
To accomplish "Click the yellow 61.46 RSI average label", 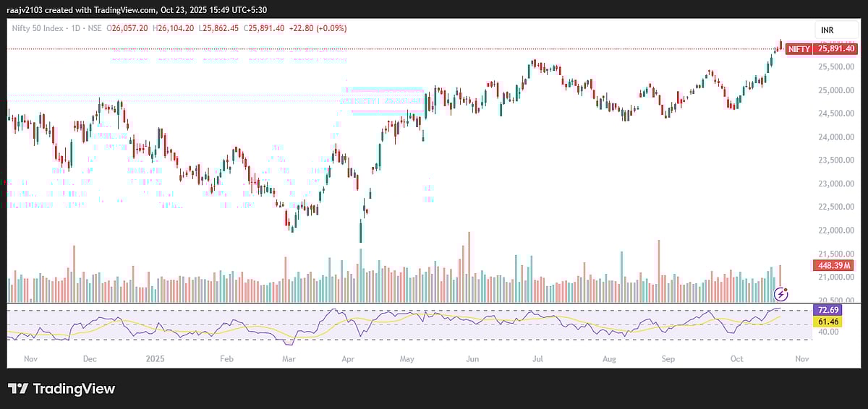I will tap(830, 321).
